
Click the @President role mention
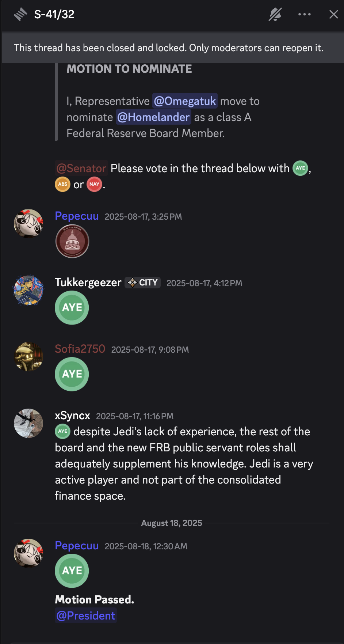pyautogui.click(x=86, y=616)
